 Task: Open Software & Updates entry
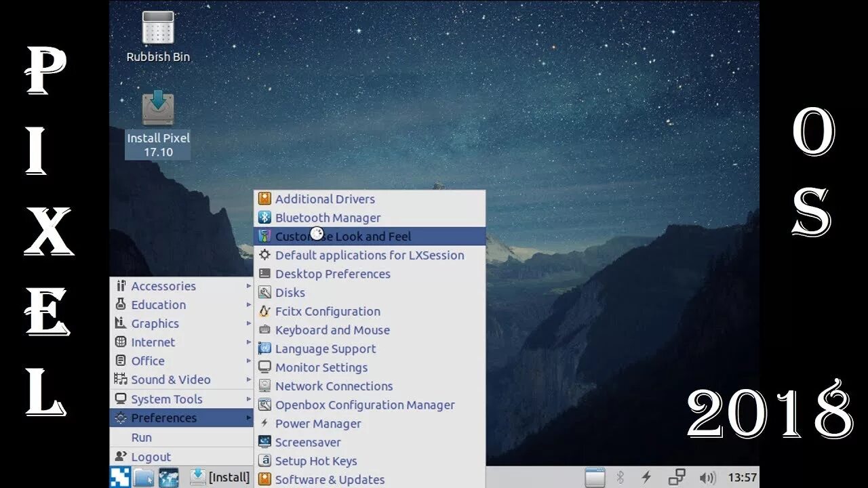(370, 479)
